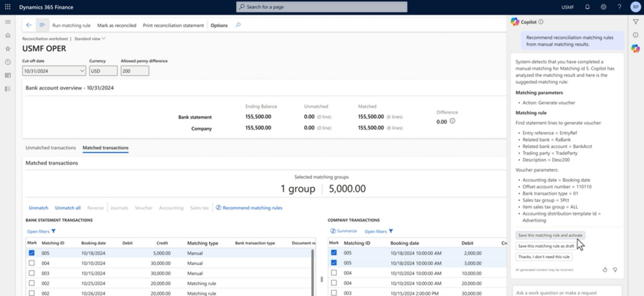
Task: Click the splitter handle between transaction grids
Action: click(x=321, y=279)
